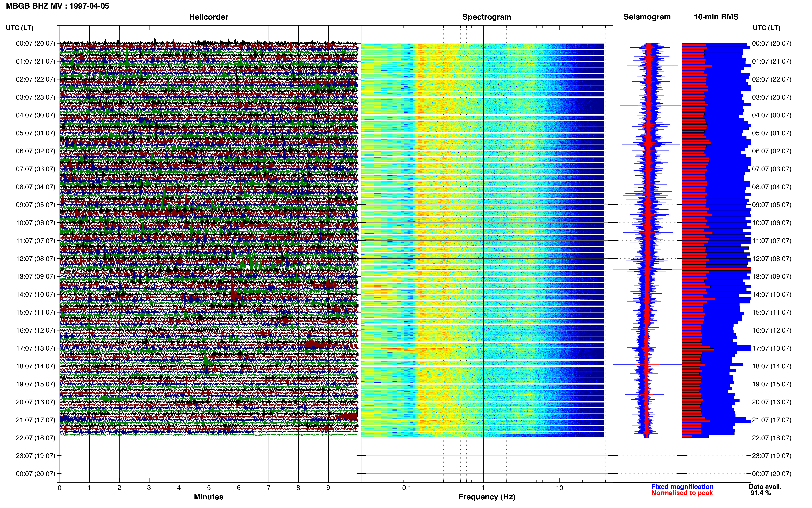
Task: Click the '5' tick on the Minutes axis
Action: [209, 488]
